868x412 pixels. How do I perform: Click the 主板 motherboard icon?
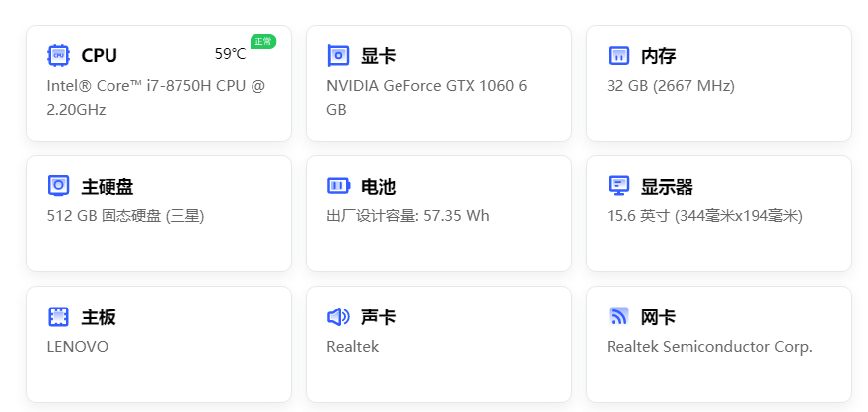point(58,316)
